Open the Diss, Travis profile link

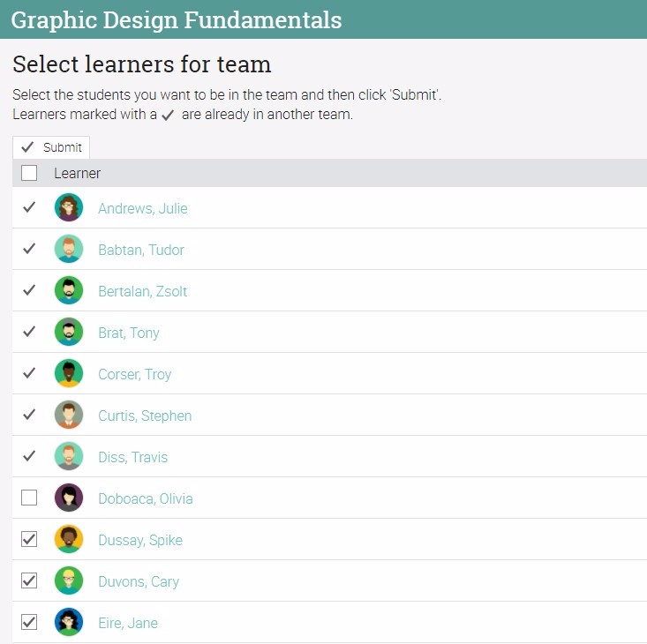point(132,458)
